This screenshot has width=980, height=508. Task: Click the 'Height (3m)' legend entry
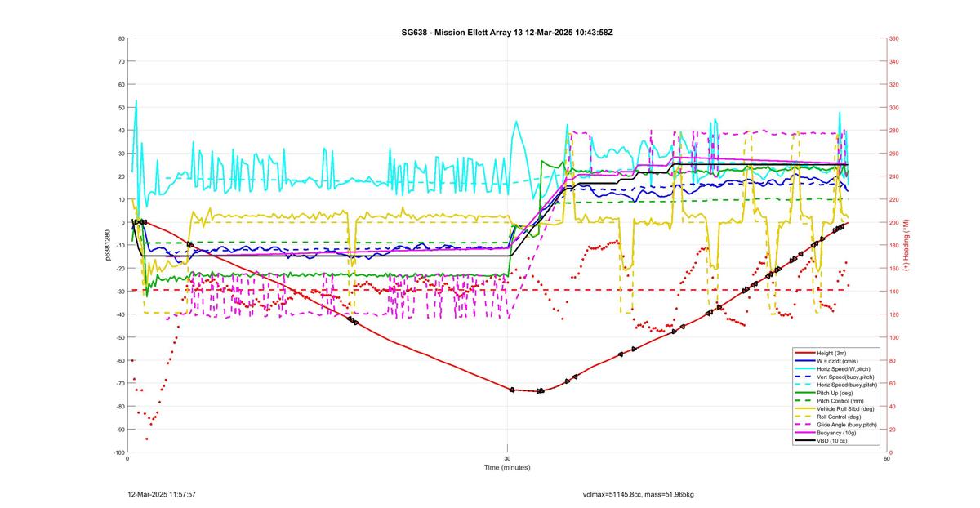click(831, 352)
